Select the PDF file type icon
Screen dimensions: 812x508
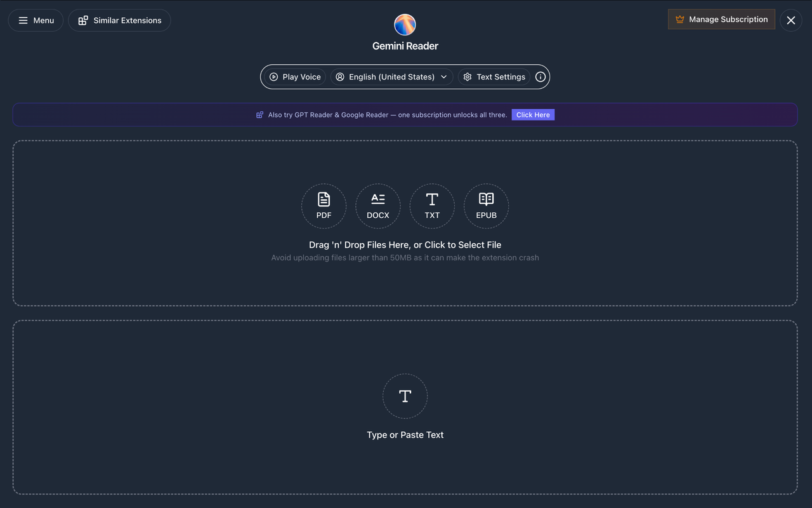tap(324, 206)
